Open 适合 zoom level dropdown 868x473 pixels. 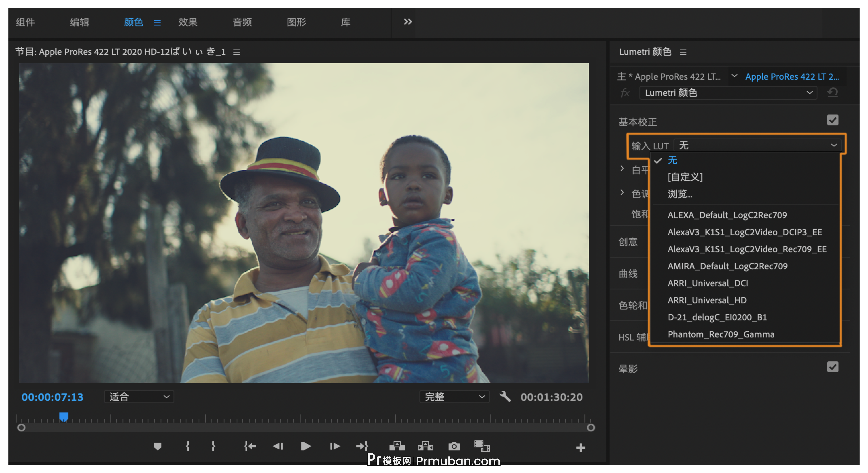tap(139, 397)
